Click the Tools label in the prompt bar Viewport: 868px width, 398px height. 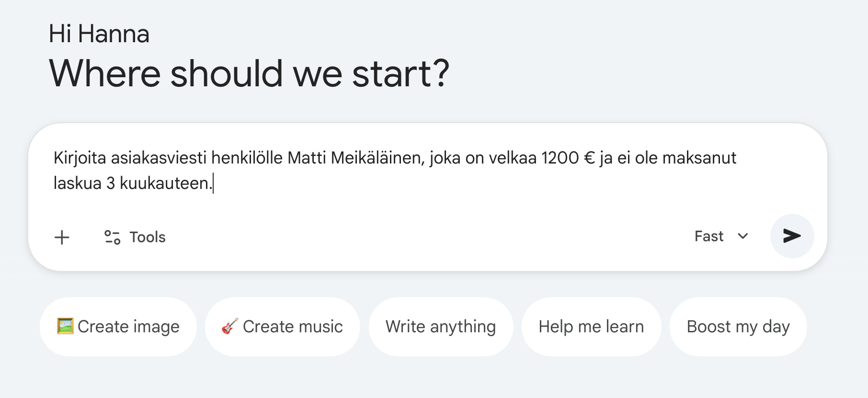pyautogui.click(x=147, y=237)
